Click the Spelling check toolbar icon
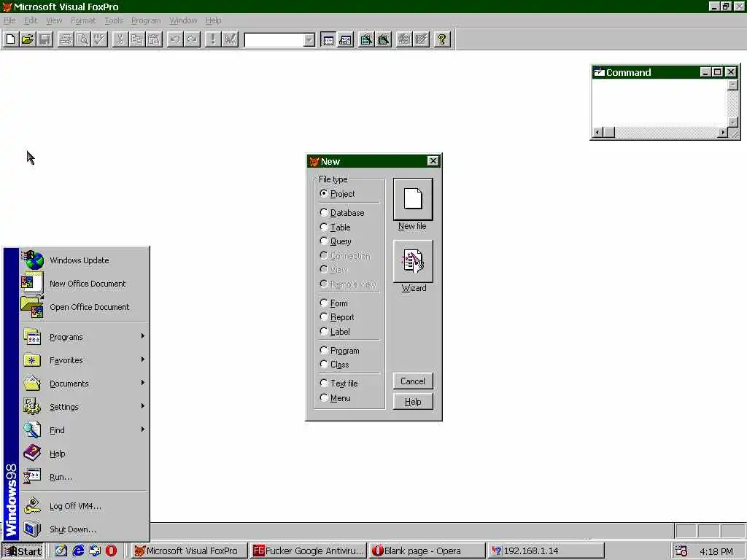The width and height of the screenshot is (747, 560). (99, 39)
